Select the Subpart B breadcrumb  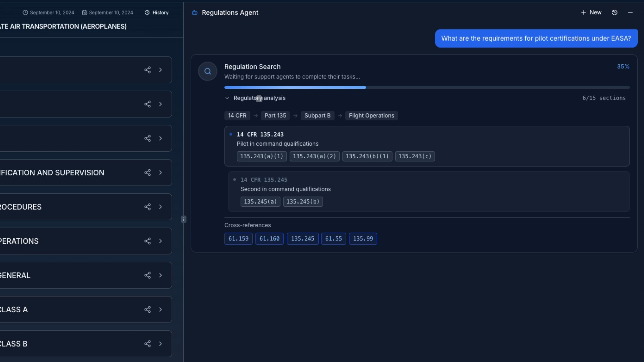(x=317, y=116)
